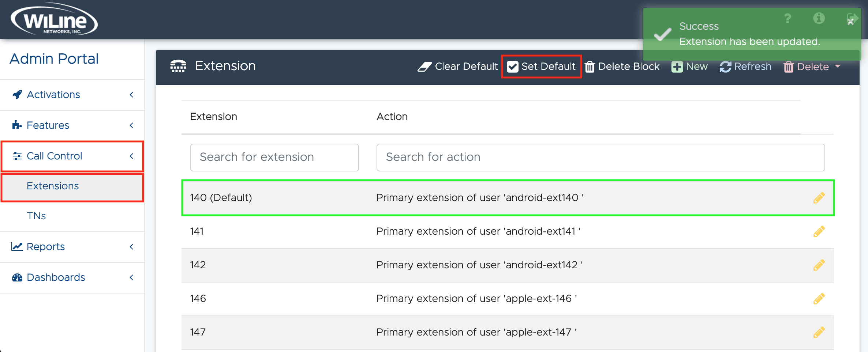Viewport: 868px width, 352px height.
Task: Open TNs under Call Control
Action: click(x=36, y=216)
